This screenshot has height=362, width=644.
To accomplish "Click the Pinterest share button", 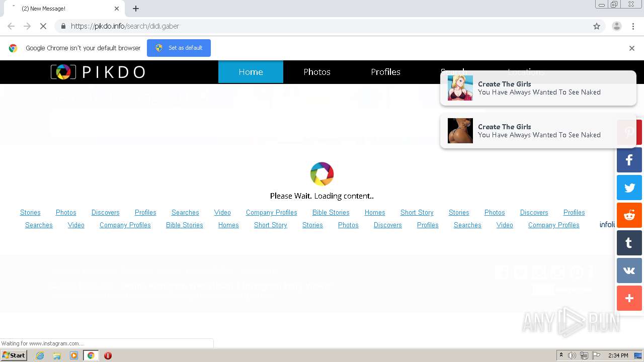I will (x=629, y=132).
